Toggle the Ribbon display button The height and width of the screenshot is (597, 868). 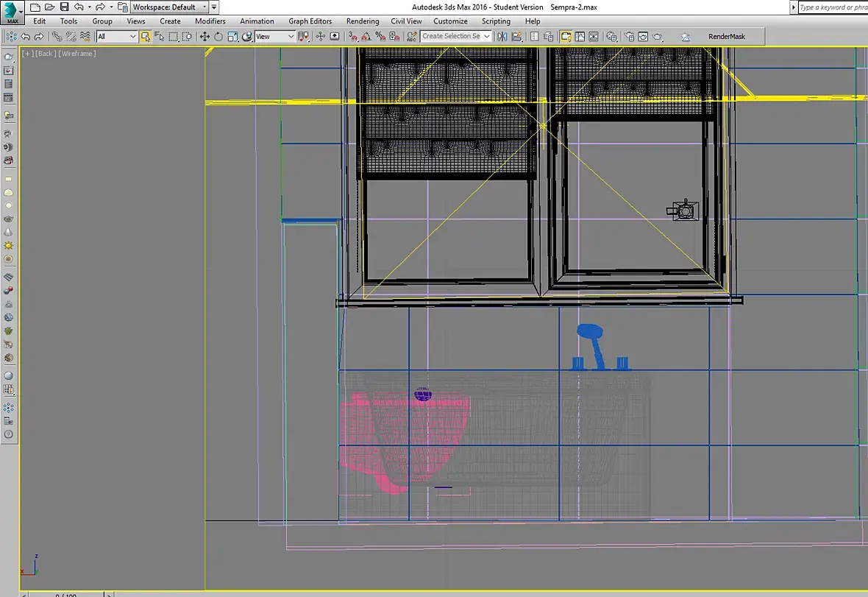tap(566, 37)
